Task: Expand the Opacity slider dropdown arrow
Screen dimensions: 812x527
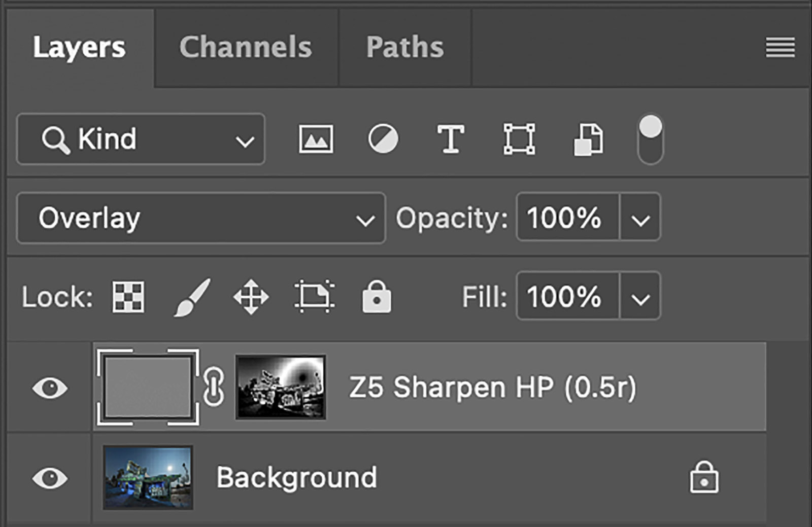Action: (640, 219)
